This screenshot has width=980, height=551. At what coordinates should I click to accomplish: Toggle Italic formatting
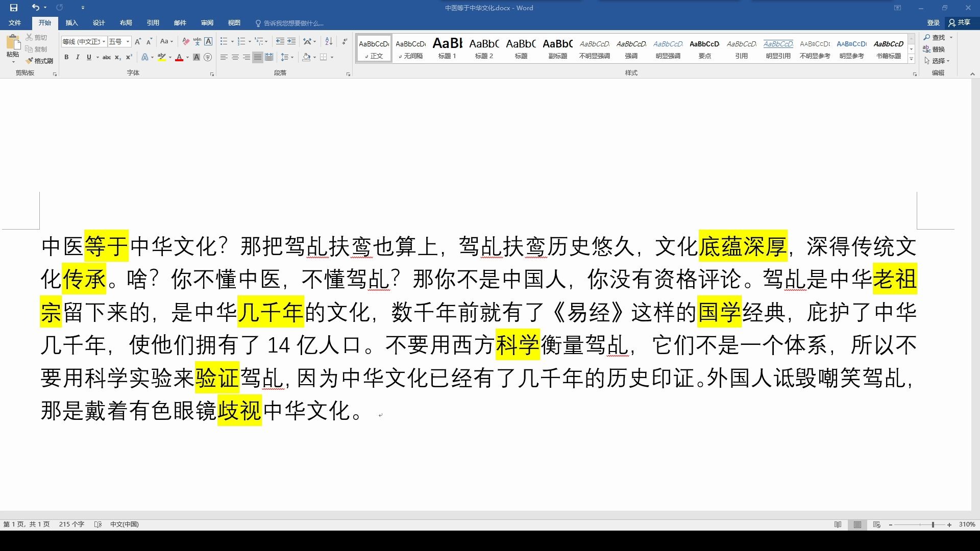click(x=78, y=57)
